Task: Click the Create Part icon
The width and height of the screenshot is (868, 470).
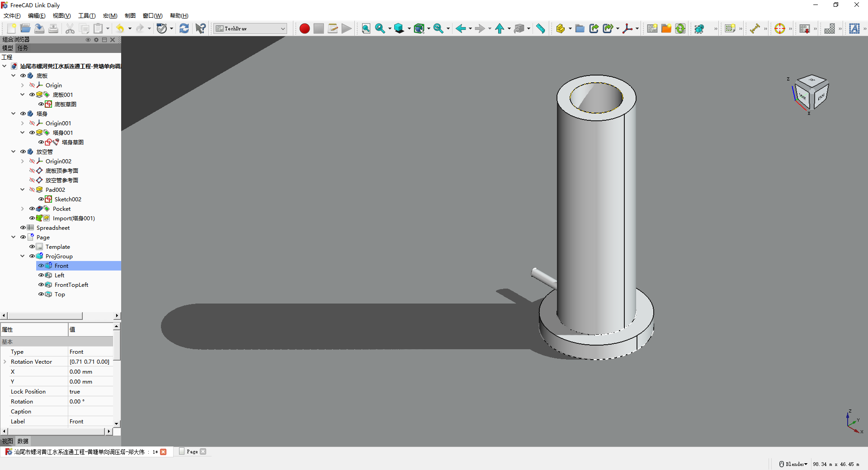Action: point(561,28)
